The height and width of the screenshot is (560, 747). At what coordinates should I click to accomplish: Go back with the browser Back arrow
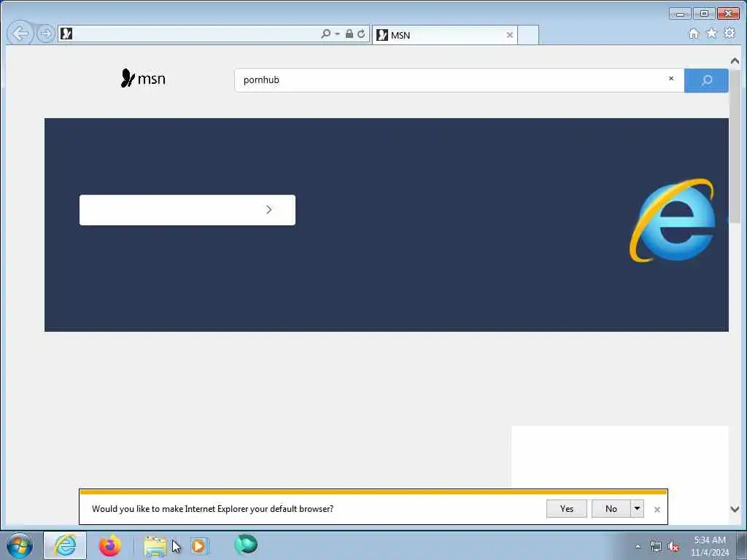tap(20, 34)
